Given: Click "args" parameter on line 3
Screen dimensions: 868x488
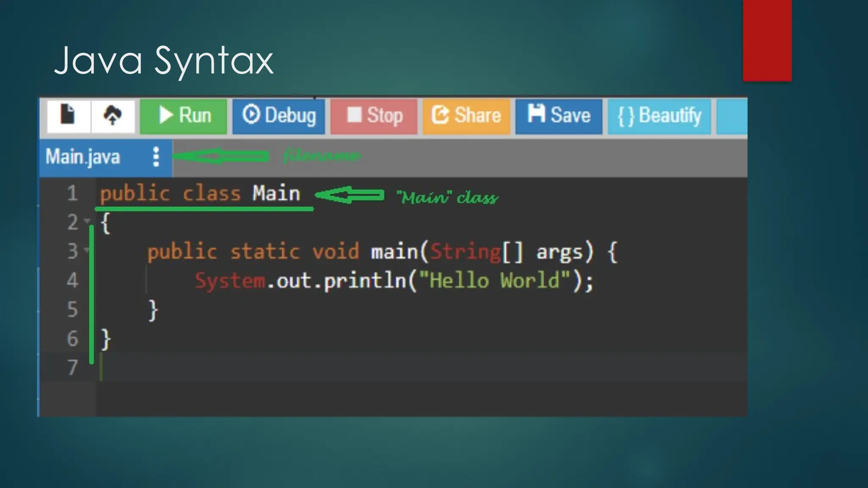Looking at the screenshot, I should [x=559, y=253].
